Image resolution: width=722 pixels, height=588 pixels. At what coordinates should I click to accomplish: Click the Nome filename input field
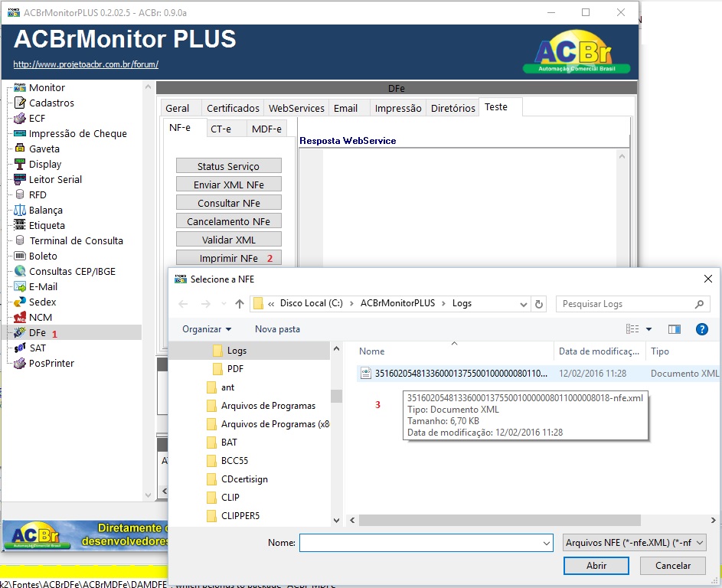(426, 543)
